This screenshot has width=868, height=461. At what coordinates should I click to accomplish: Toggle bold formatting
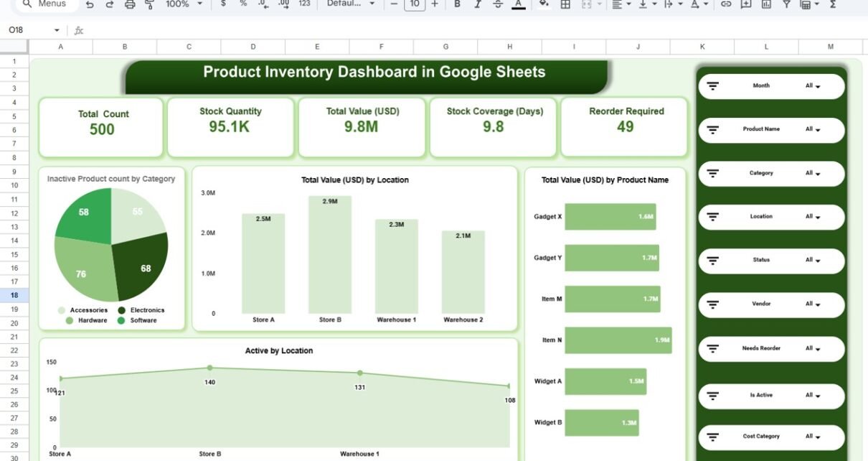click(457, 4)
